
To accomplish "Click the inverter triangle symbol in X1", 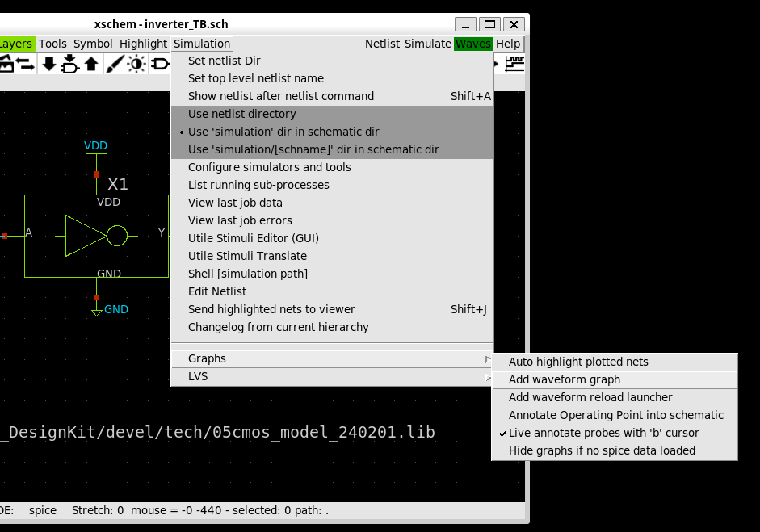I will click(x=86, y=236).
